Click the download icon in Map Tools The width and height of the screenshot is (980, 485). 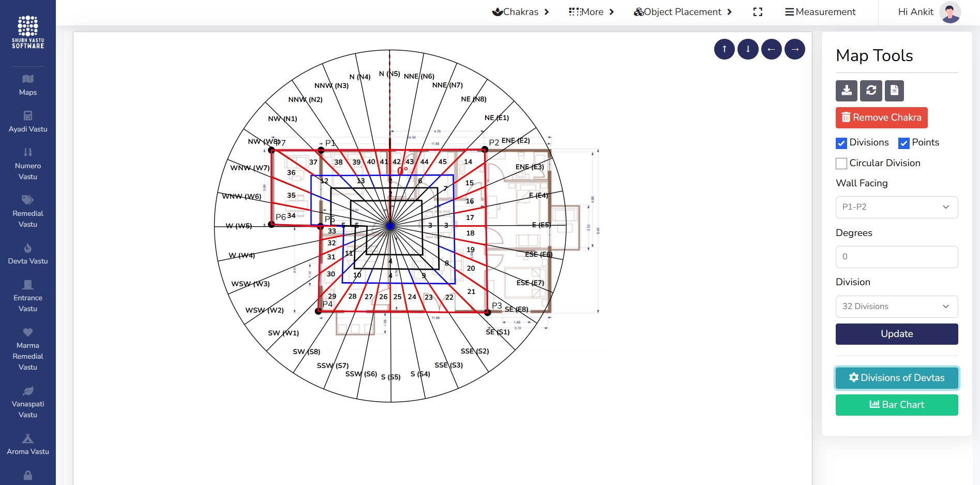point(846,91)
